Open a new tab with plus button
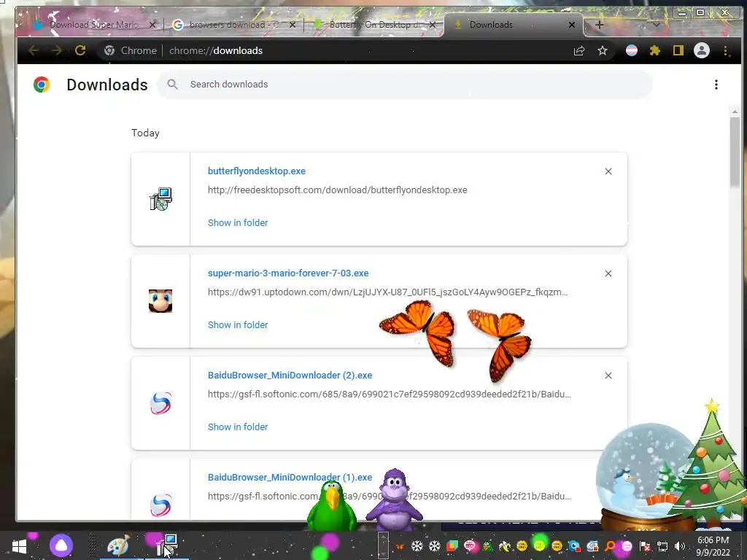The height and width of the screenshot is (560, 747). coord(600,25)
